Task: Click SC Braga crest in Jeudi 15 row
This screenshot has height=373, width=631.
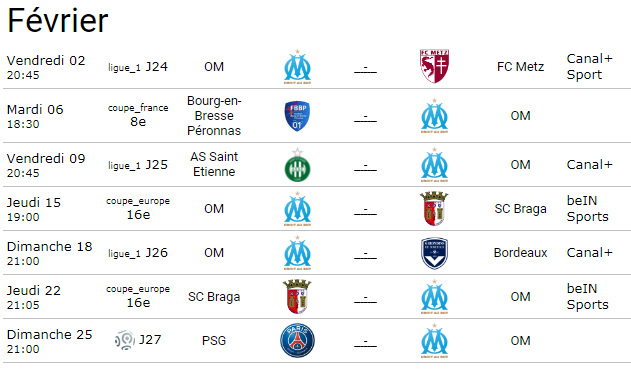Action: pos(434,208)
